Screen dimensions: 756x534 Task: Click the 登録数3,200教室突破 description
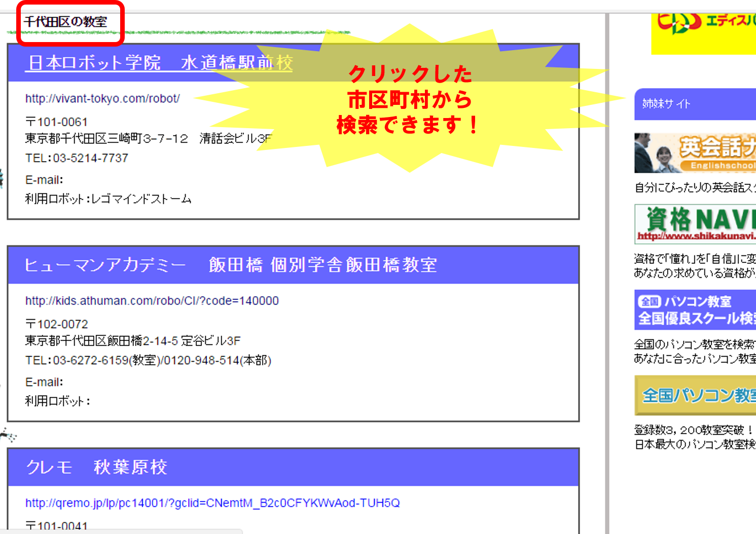tap(695, 437)
